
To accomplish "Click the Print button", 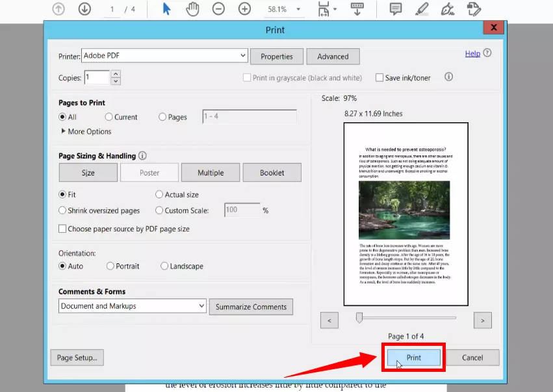I will click(413, 358).
